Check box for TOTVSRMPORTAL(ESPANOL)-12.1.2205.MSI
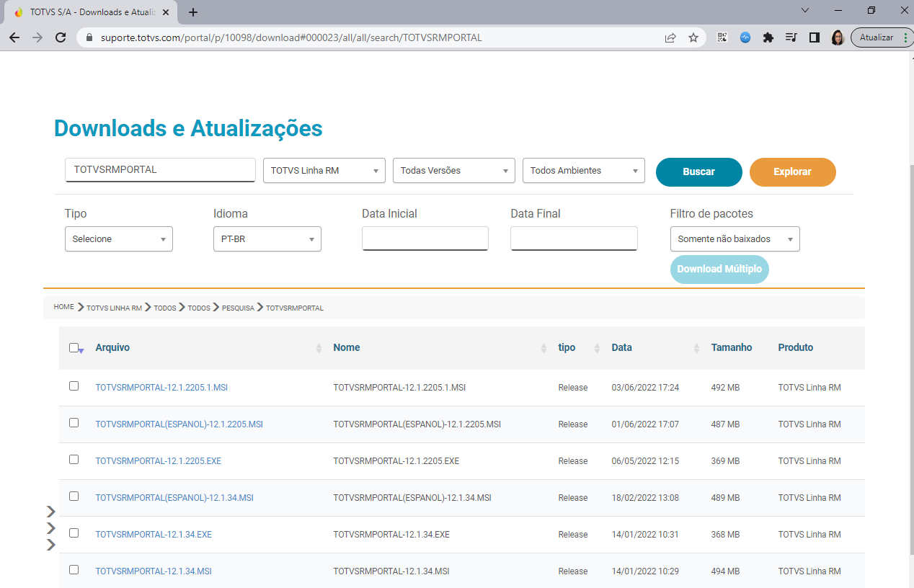914x588 pixels. (74, 423)
